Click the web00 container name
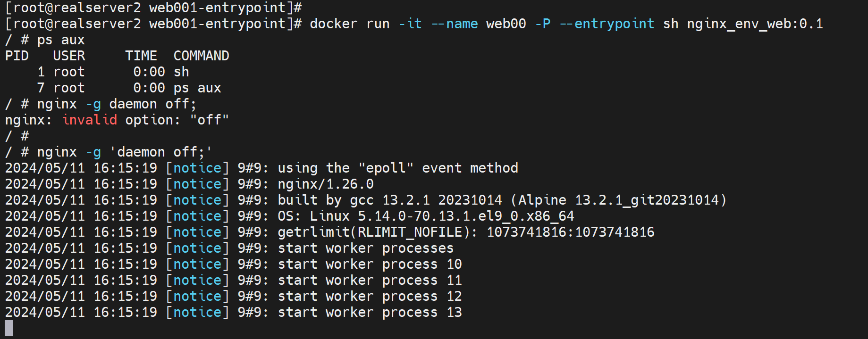This screenshot has width=868, height=339. pos(506,24)
